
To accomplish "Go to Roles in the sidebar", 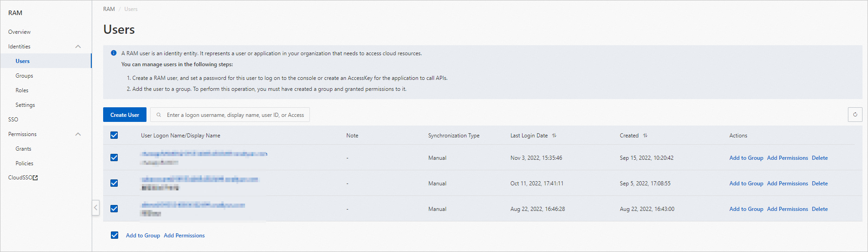I will (x=22, y=90).
